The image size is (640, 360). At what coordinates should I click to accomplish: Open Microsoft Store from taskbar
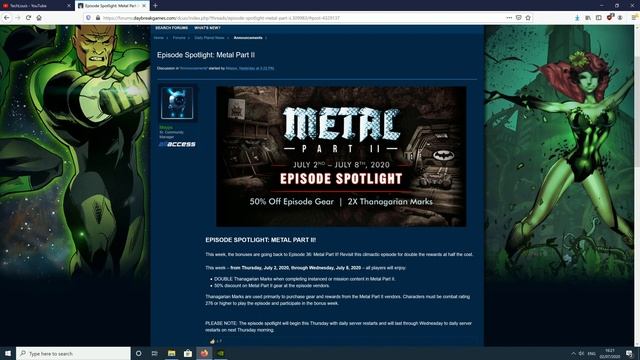(x=188, y=353)
